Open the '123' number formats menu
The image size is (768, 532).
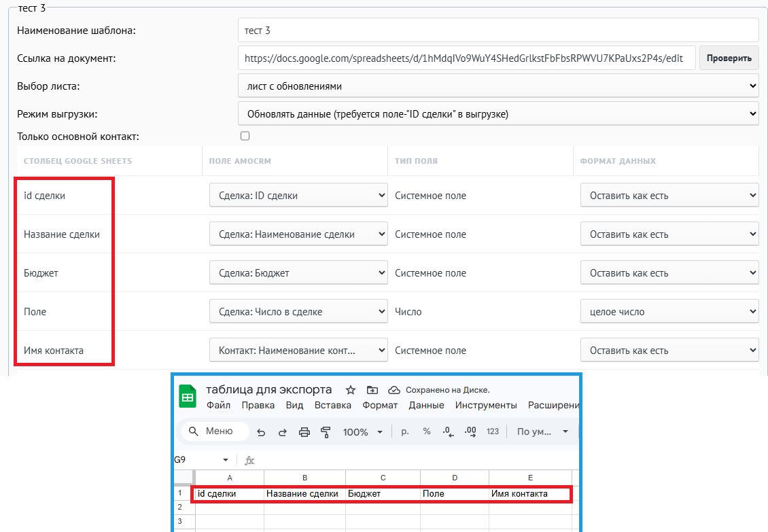coord(493,431)
